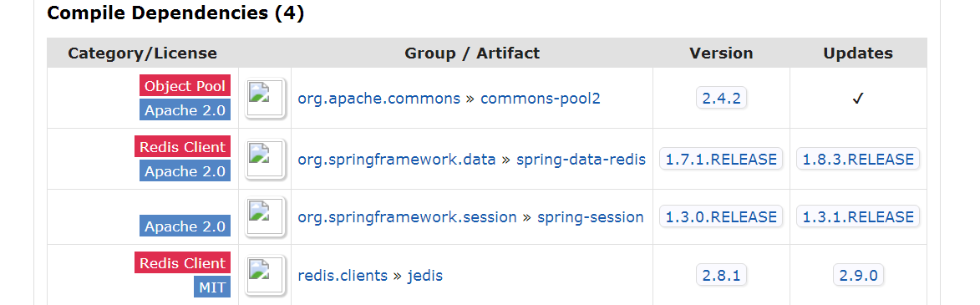Open the org.springframework.session group link

[407, 217]
